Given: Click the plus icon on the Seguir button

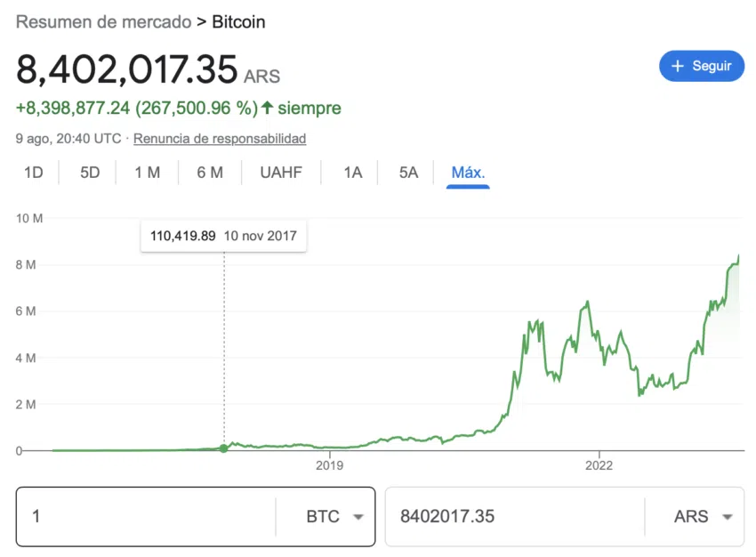Looking at the screenshot, I should tap(677, 66).
